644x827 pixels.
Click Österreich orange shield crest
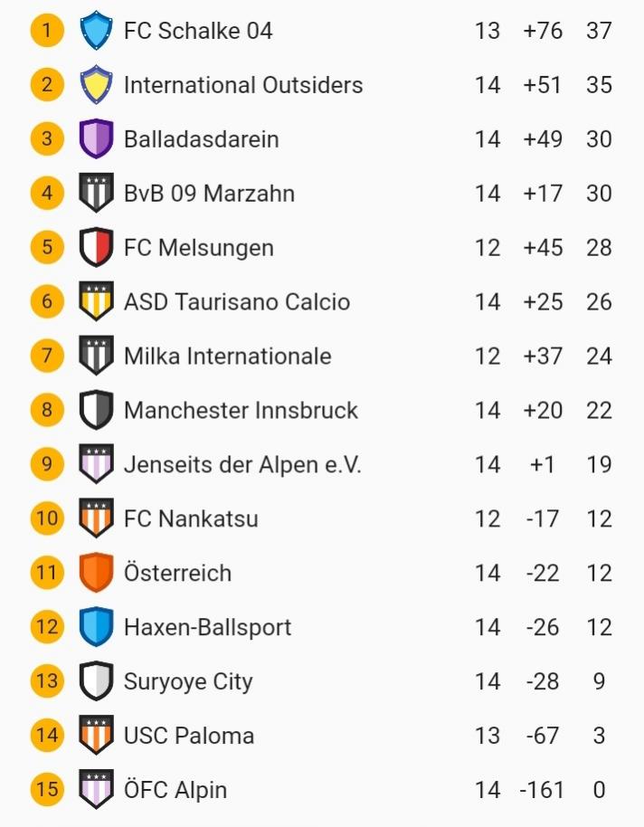point(96,573)
